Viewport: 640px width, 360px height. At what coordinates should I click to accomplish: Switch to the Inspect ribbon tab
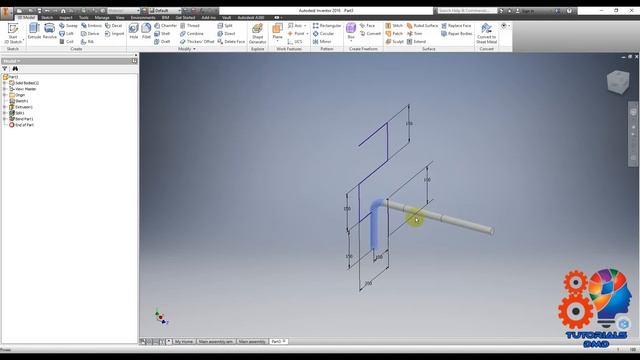coord(66,18)
